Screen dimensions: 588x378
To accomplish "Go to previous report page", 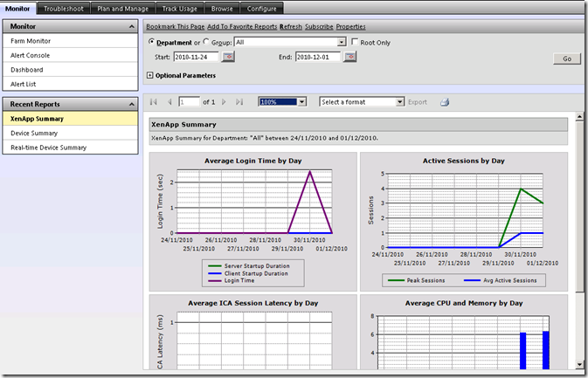I will 169,102.
